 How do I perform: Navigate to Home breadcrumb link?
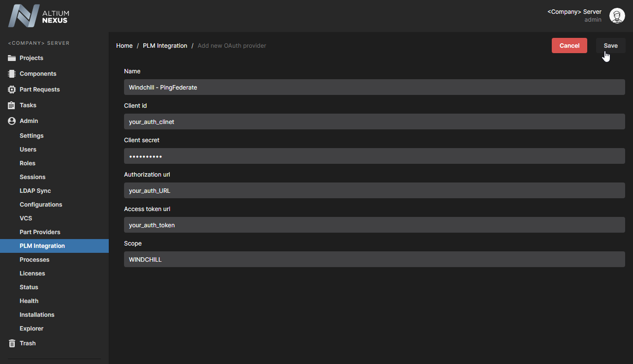coord(124,46)
